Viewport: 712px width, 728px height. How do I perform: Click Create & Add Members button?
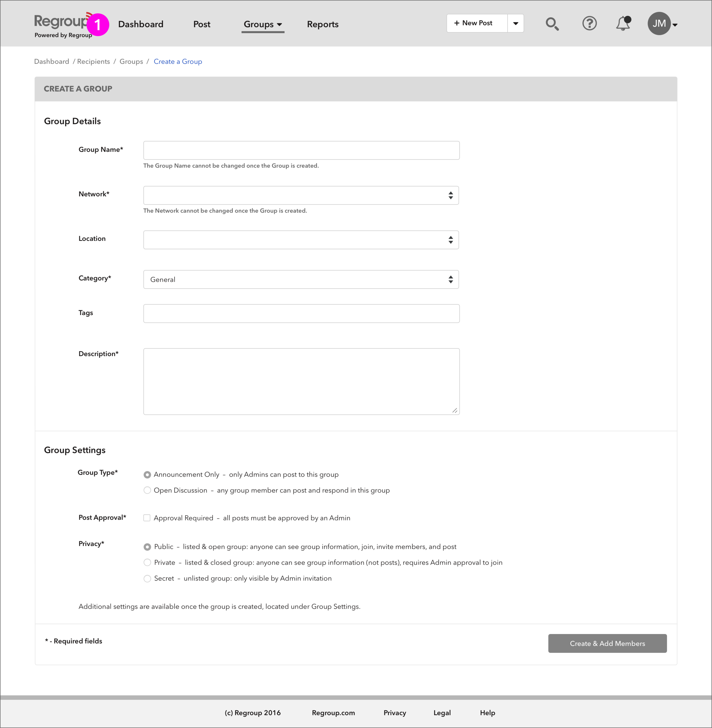(x=607, y=643)
